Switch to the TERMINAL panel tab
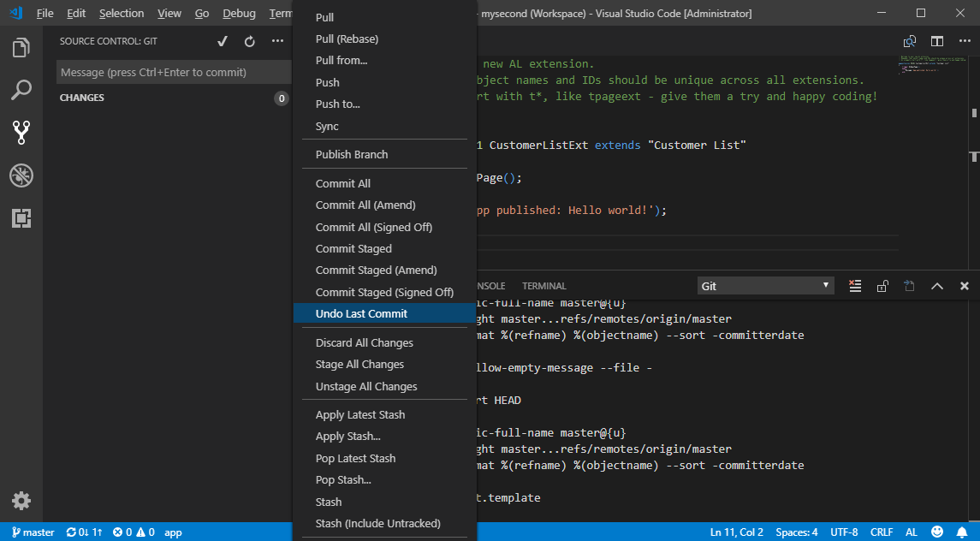 (x=544, y=286)
